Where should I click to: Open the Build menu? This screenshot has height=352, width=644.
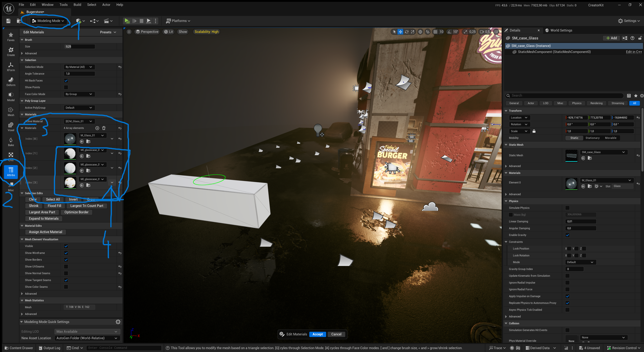click(x=77, y=5)
